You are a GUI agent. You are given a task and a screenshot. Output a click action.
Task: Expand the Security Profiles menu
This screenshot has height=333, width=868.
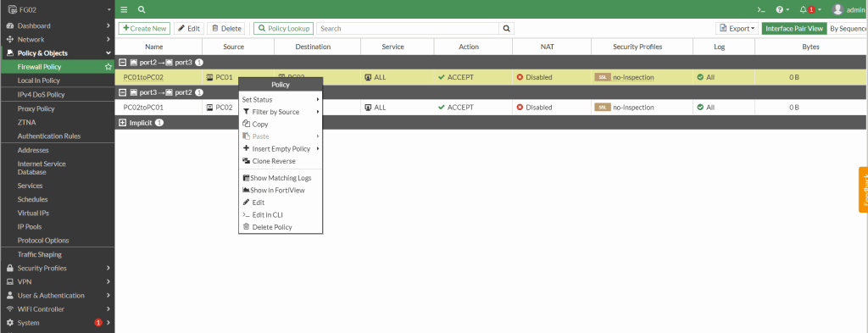pos(57,268)
